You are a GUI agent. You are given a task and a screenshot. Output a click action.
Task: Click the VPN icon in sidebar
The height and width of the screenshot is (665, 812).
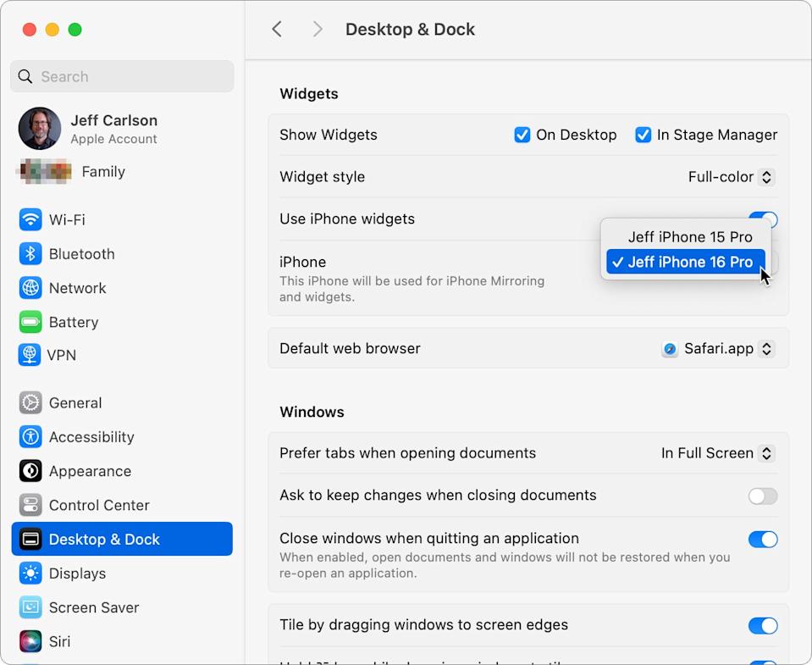click(x=30, y=355)
